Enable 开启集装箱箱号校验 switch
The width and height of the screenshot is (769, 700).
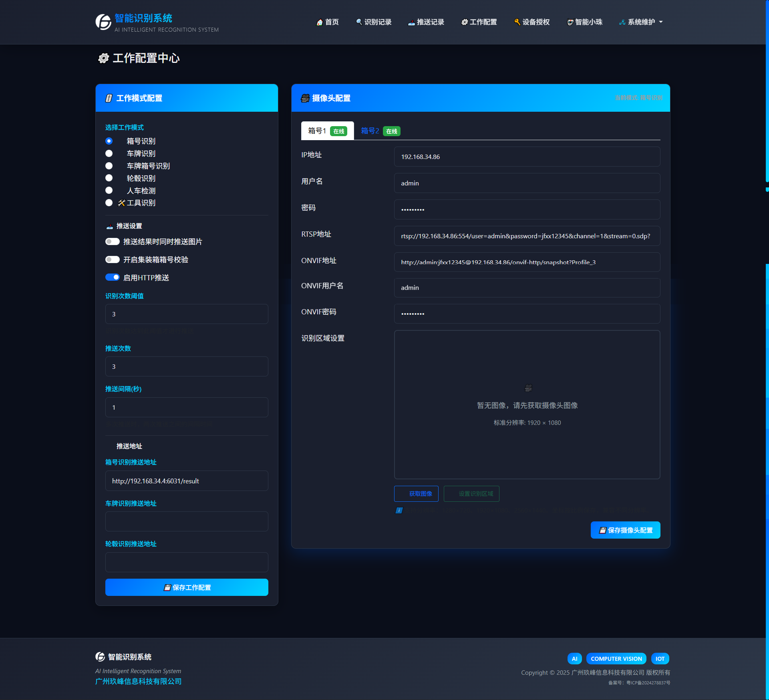point(113,259)
